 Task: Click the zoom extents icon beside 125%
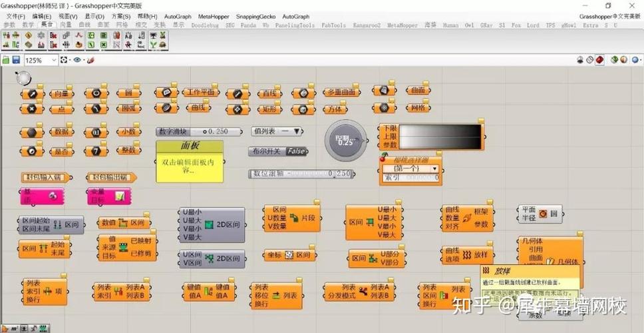click(x=64, y=60)
